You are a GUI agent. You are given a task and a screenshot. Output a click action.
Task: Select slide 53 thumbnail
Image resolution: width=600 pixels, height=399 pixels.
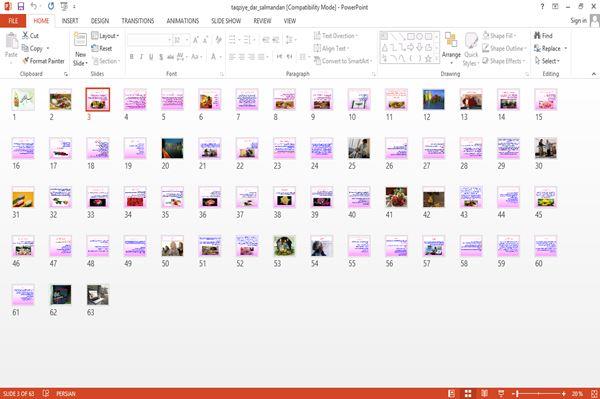coord(284,246)
